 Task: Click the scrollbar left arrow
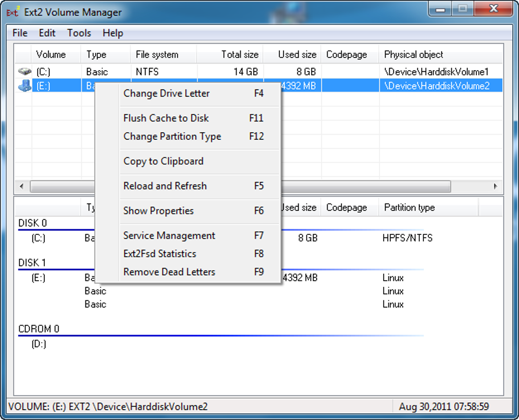(22, 186)
